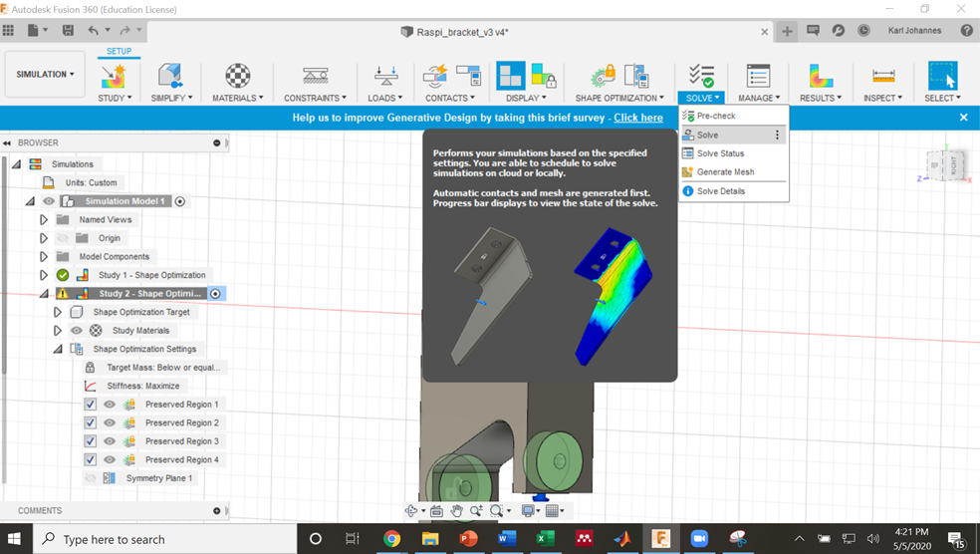Open the Karl Johannes account menu
The image size is (980, 554).
pos(914,30)
